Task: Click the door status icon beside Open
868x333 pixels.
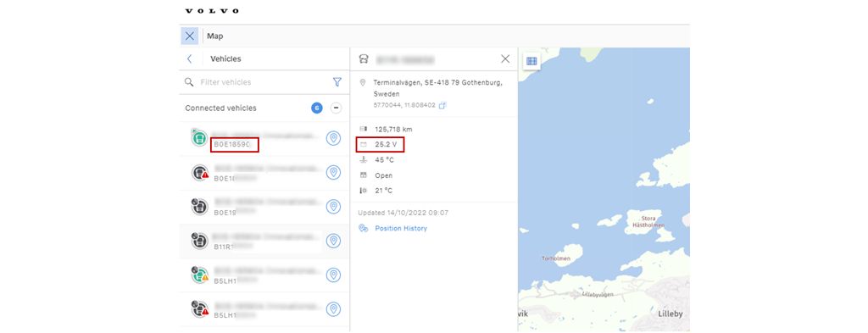Action: (363, 175)
